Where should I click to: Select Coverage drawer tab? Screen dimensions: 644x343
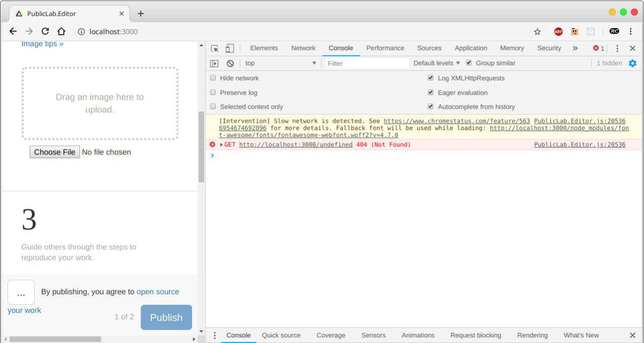pos(331,335)
